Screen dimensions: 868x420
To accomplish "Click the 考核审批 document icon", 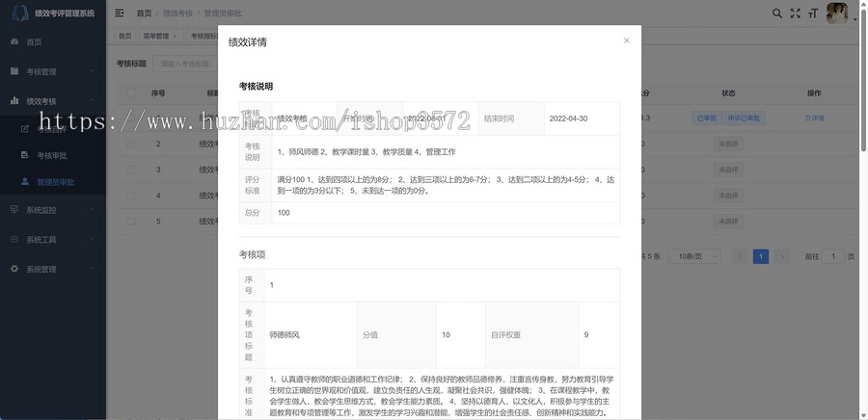I will coord(24,155).
